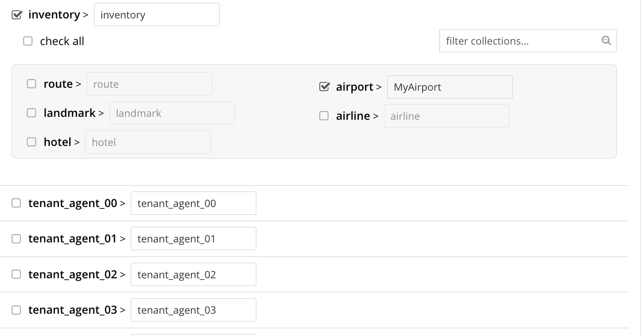Click the filter collections search icon
Image resolution: width=644 pixels, height=336 pixels.
pyautogui.click(x=606, y=41)
